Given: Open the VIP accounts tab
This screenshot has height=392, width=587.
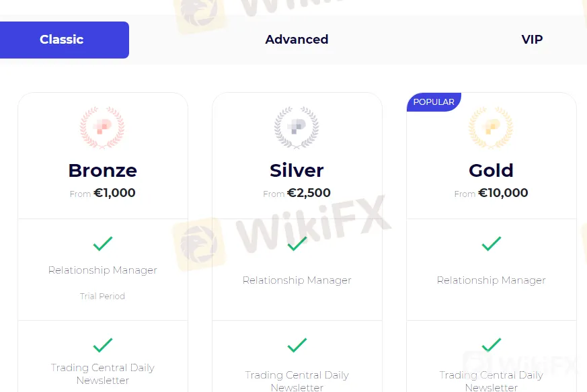Looking at the screenshot, I should click(532, 40).
